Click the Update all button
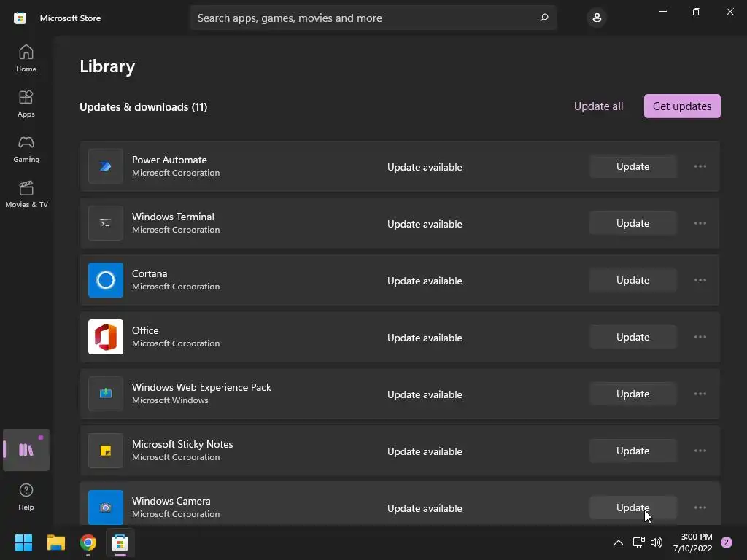Image resolution: width=747 pixels, height=560 pixels. [x=598, y=106]
